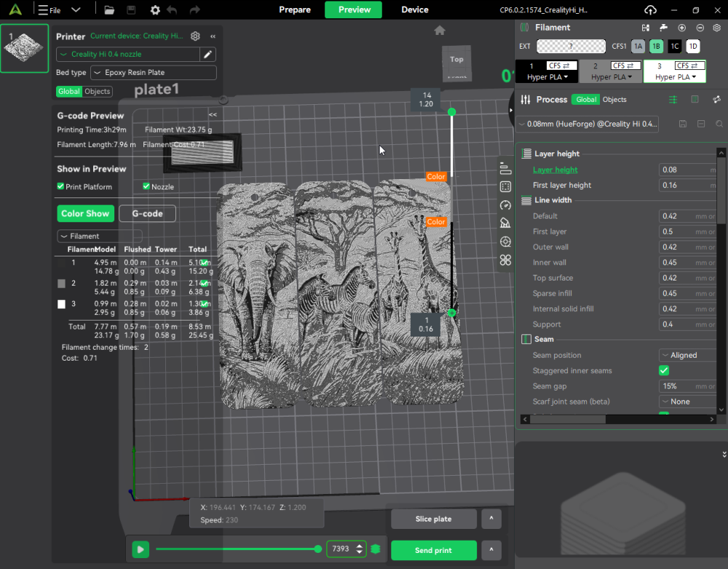Image resolution: width=728 pixels, height=569 pixels.
Task: Open filament 1 Hyper PLA dropdown
Action: click(547, 77)
